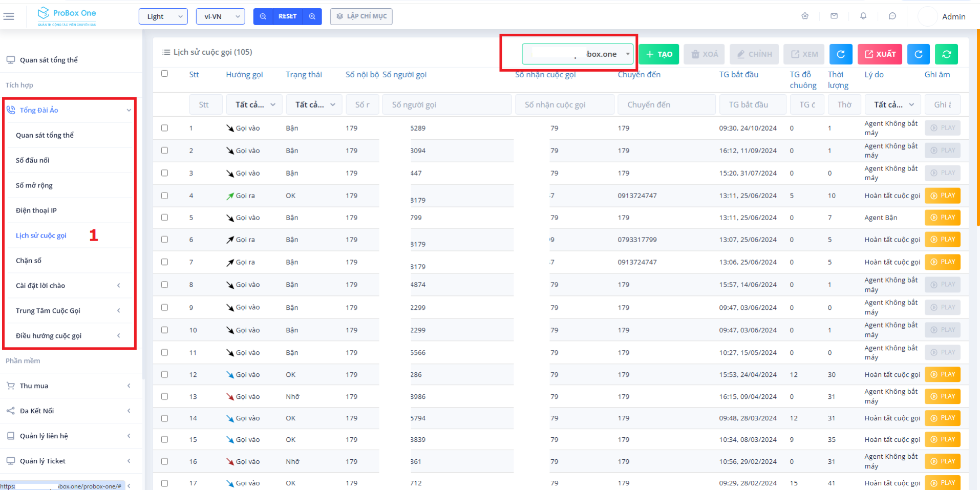Click the hamburger menu icon
The image size is (980, 490).
pos(9,16)
